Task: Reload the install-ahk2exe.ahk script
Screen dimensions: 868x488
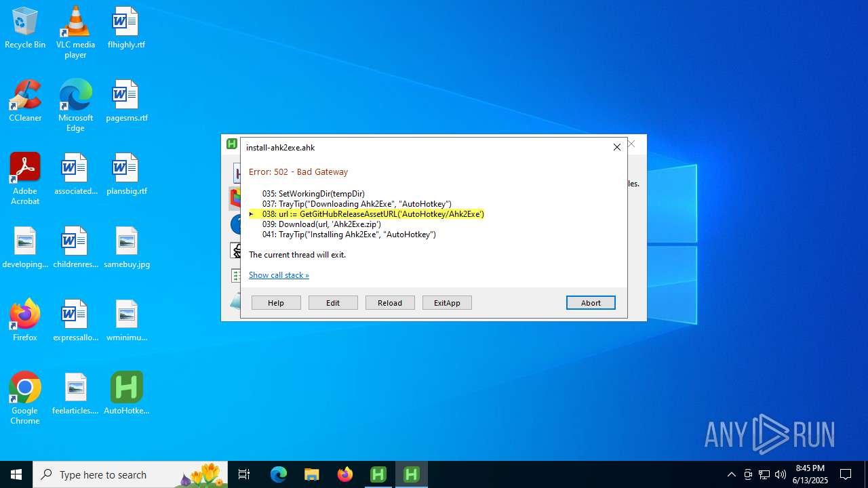Action: point(390,303)
